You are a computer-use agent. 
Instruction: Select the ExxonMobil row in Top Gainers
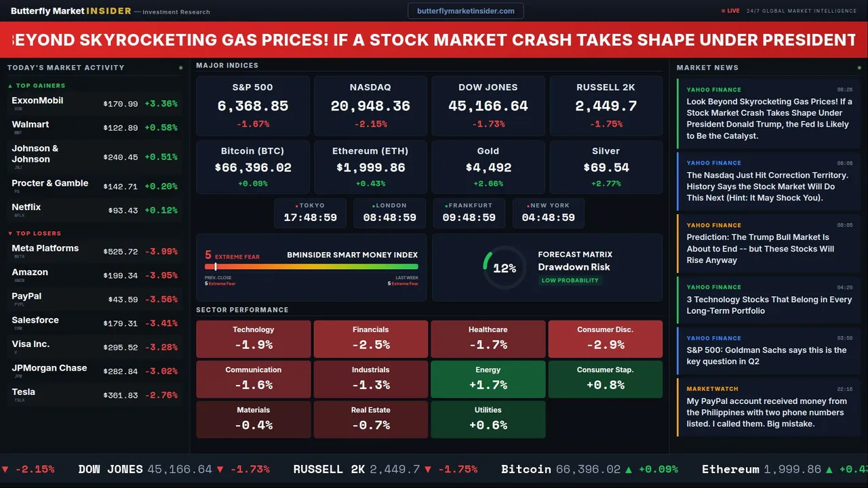[x=94, y=104]
